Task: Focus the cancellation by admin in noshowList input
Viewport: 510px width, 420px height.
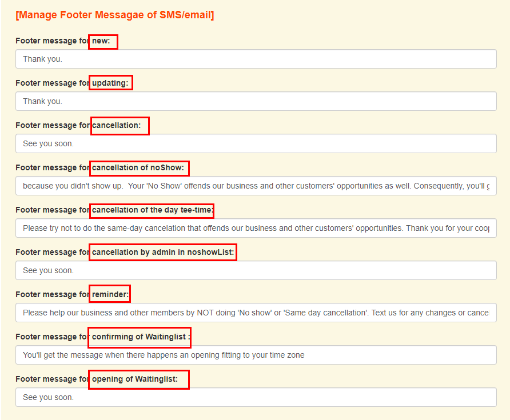Action: coord(256,270)
